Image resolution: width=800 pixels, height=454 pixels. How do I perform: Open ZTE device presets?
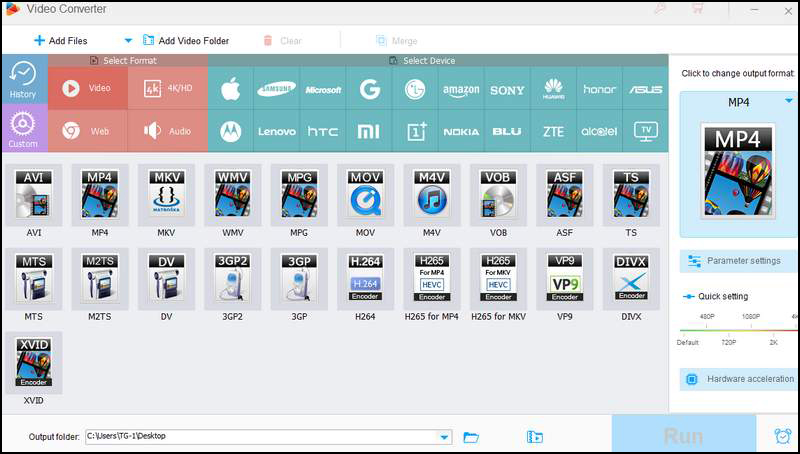(x=554, y=131)
